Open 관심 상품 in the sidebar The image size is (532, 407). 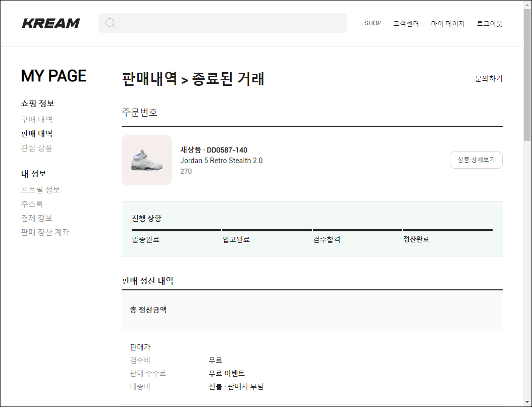(37, 148)
